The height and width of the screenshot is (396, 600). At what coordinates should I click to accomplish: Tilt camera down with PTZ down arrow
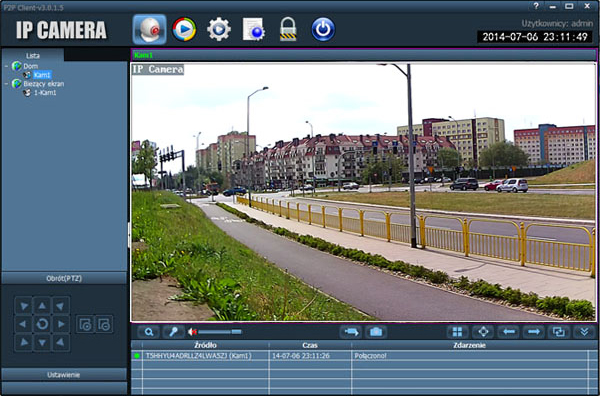pyautogui.click(x=42, y=343)
